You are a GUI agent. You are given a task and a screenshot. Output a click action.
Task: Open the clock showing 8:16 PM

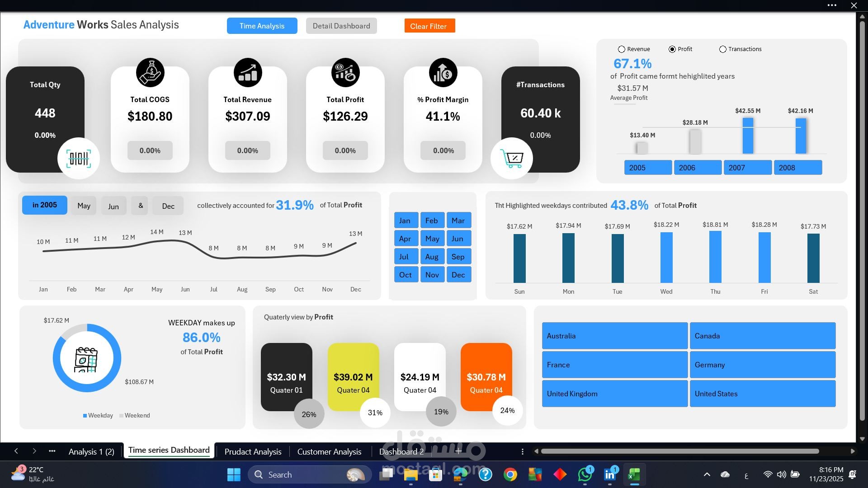coord(826,474)
